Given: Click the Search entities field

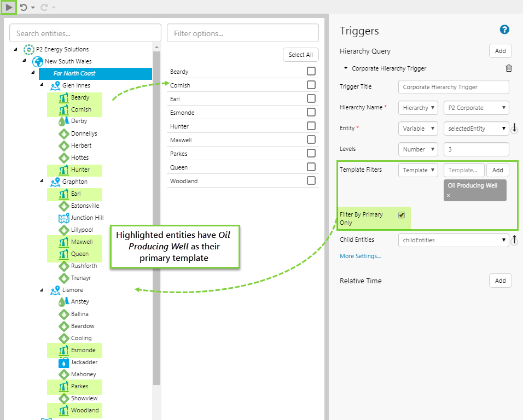Looking at the screenshot, I should point(85,33).
